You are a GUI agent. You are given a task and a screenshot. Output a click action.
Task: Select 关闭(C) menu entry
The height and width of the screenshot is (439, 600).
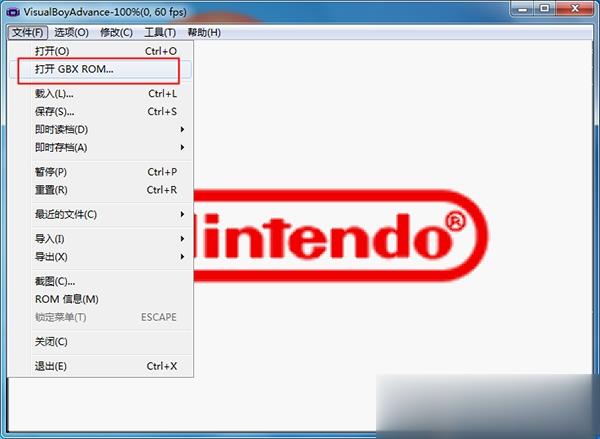100,341
